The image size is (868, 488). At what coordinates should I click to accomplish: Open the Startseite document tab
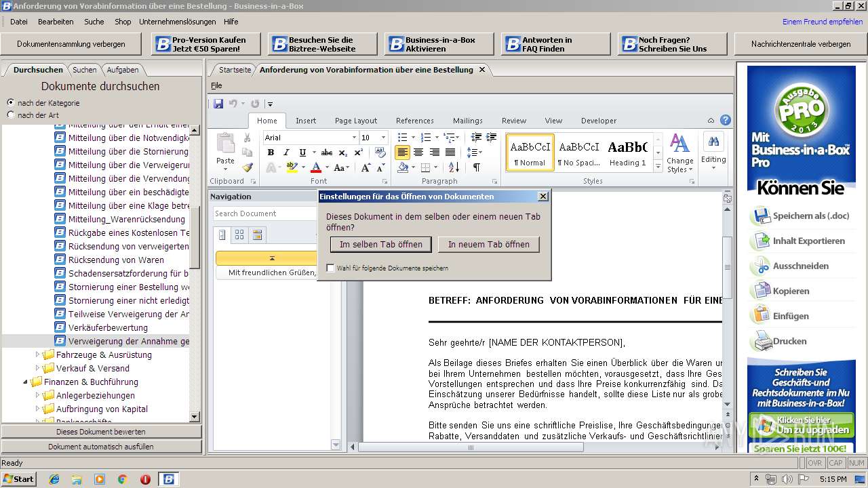pyautogui.click(x=235, y=70)
